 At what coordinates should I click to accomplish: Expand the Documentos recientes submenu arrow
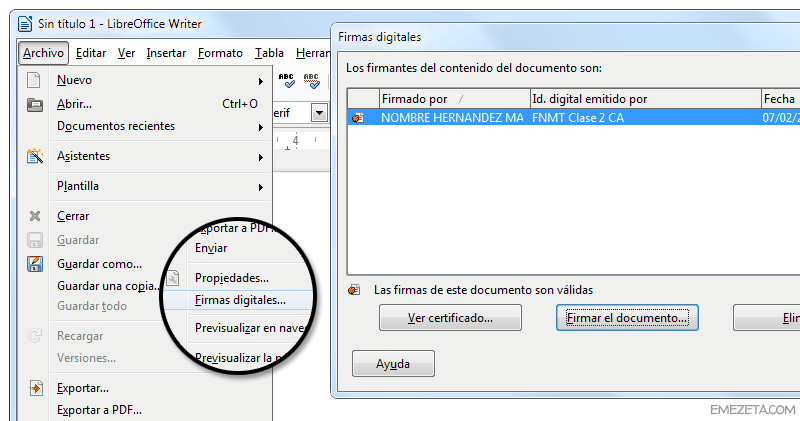pyautogui.click(x=261, y=127)
